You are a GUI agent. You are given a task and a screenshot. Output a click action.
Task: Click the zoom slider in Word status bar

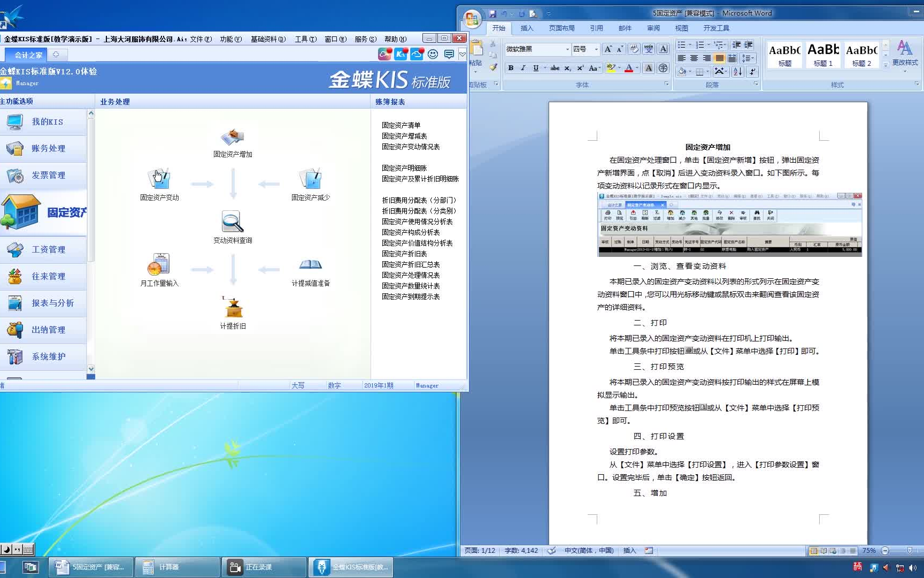coord(909,550)
